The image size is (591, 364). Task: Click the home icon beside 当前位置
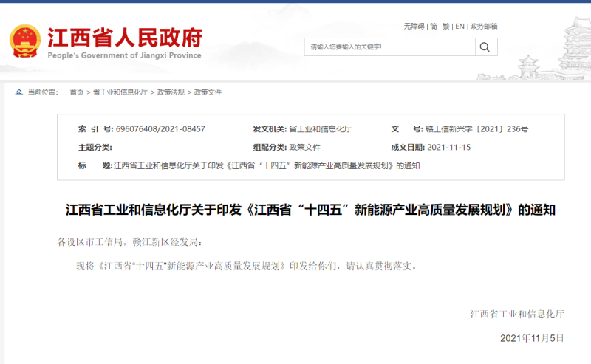[18, 92]
